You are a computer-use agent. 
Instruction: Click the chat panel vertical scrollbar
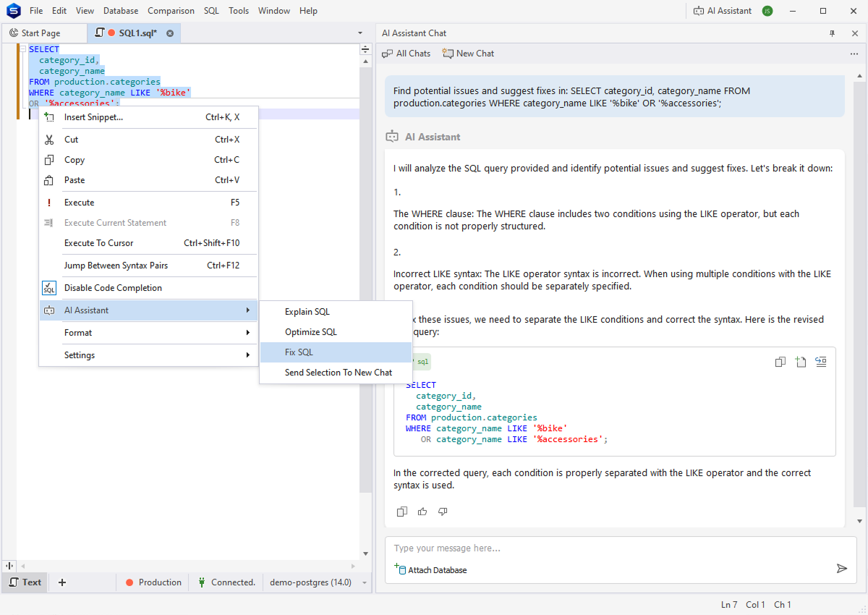pyautogui.click(x=859, y=289)
